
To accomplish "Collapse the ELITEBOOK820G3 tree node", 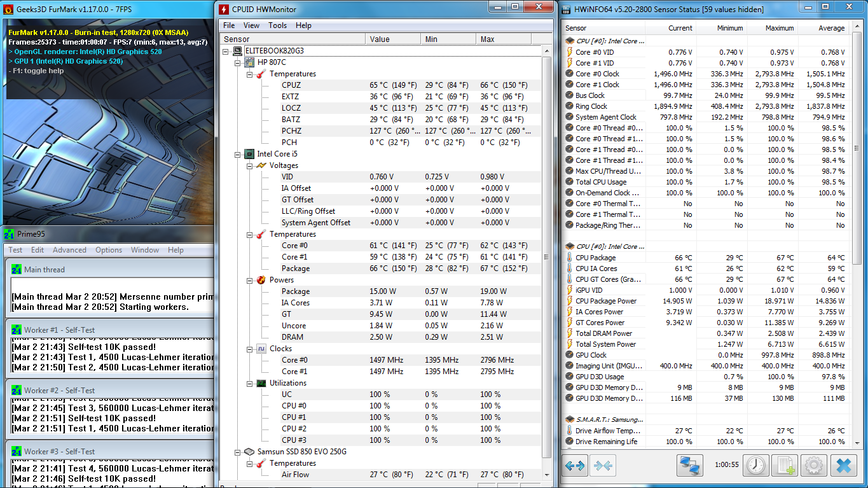I will pyautogui.click(x=226, y=51).
